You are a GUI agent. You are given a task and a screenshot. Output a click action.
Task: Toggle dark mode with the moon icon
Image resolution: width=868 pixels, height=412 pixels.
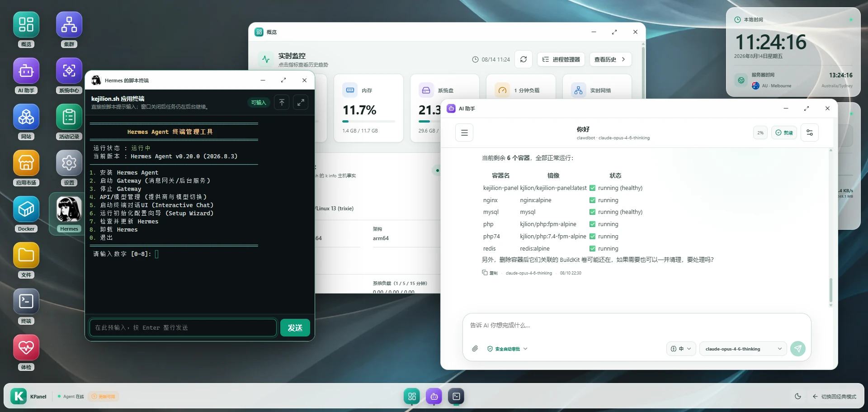point(798,396)
